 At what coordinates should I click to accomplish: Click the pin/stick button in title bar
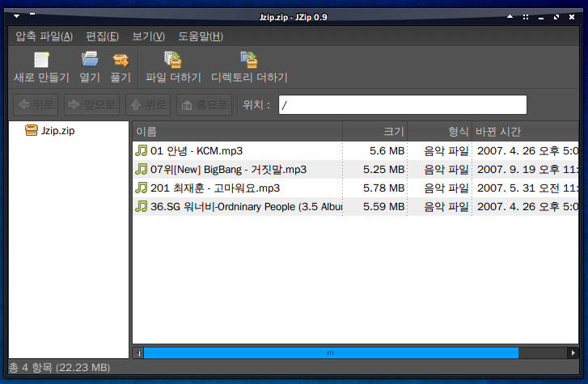32,14
